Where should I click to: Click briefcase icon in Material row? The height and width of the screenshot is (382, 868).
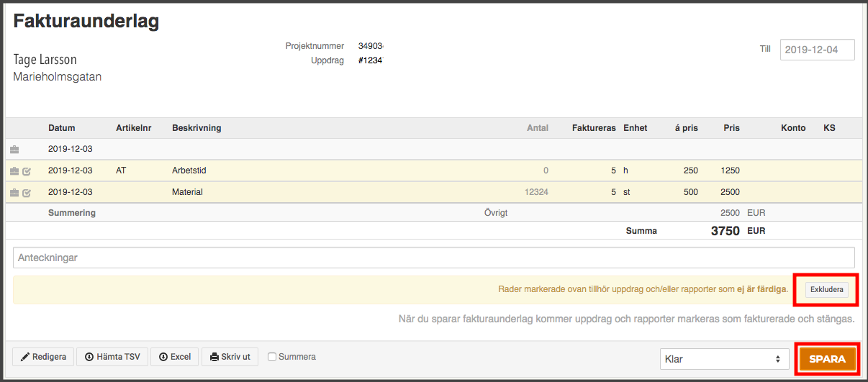14,193
